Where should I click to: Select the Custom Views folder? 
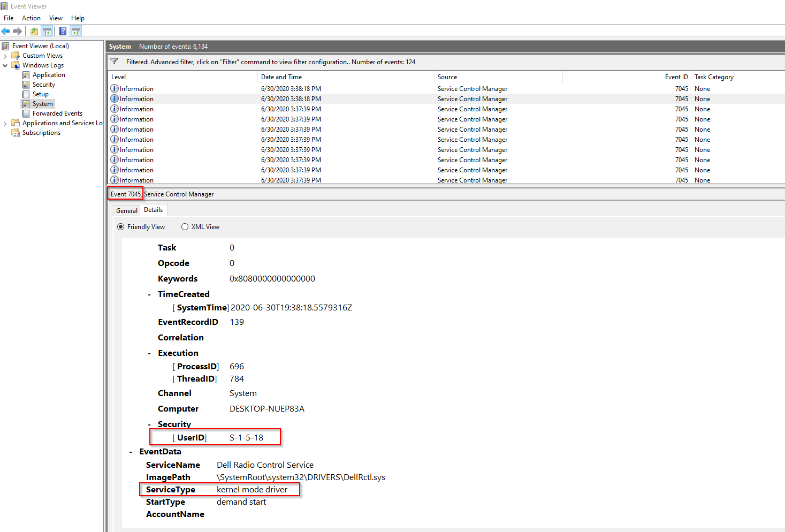[x=42, y=56]
